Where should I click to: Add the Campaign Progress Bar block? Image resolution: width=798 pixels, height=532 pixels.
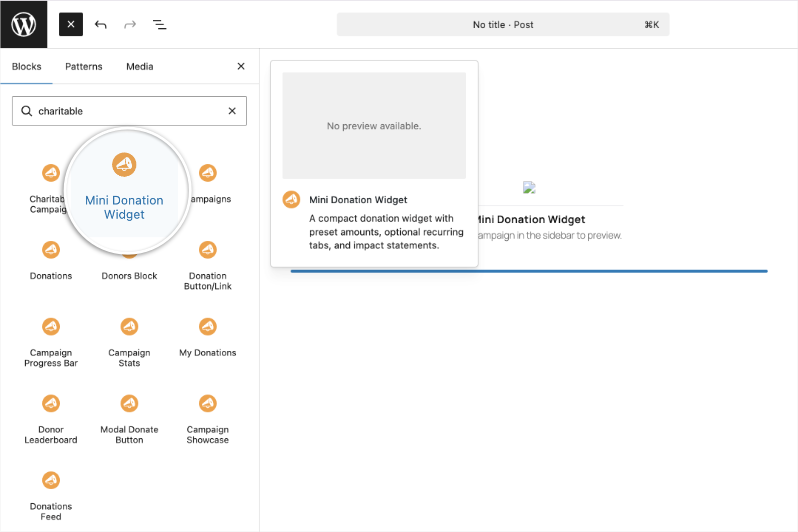(51, 341)
